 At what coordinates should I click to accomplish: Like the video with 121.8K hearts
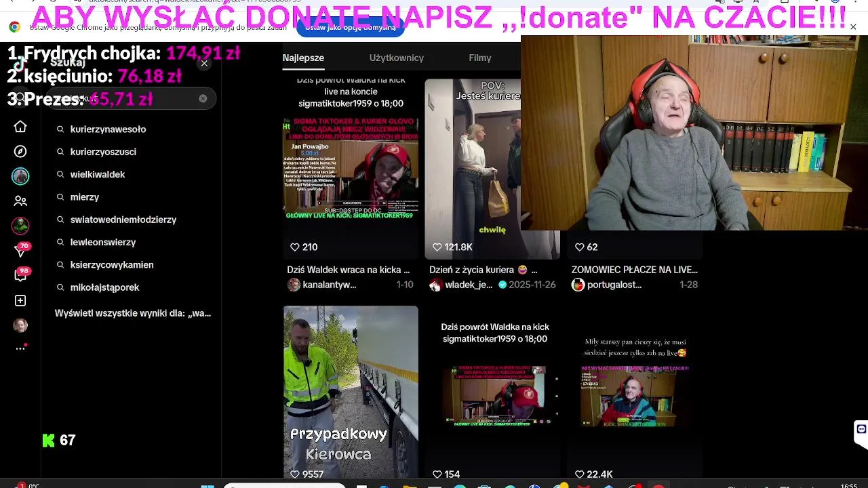pyautogui.click(x=437, y=247)
